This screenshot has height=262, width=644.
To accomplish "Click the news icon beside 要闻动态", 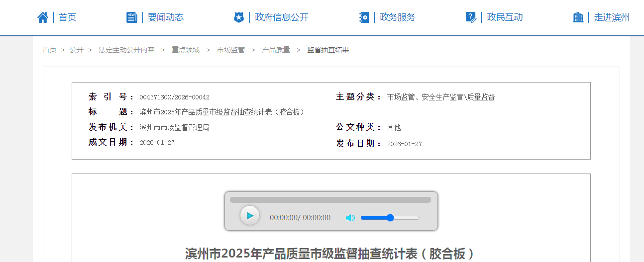I will pos(131,17).
